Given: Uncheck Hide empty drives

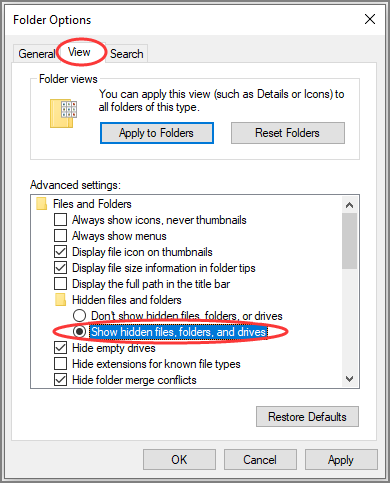Looking at the screenshot, I should [x=60, y=348].
